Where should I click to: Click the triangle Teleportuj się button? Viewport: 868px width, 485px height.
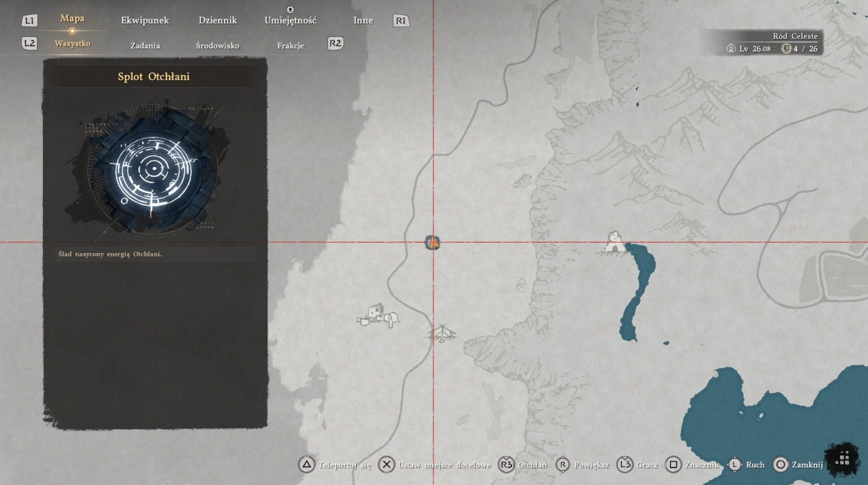pyautogui.click(x=307, y=464)
